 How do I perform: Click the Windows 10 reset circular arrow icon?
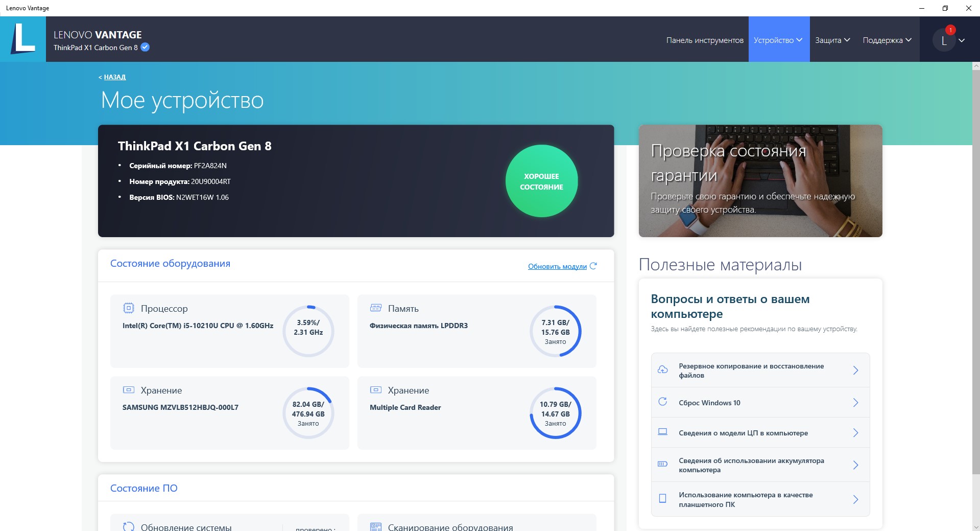662,402
